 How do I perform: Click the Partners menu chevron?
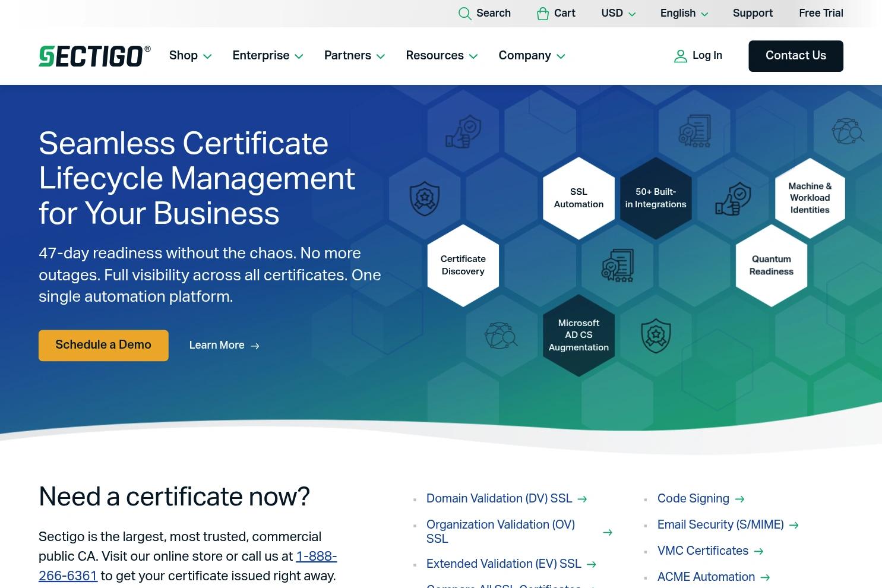pyautogui.click(x=381, y=57)
